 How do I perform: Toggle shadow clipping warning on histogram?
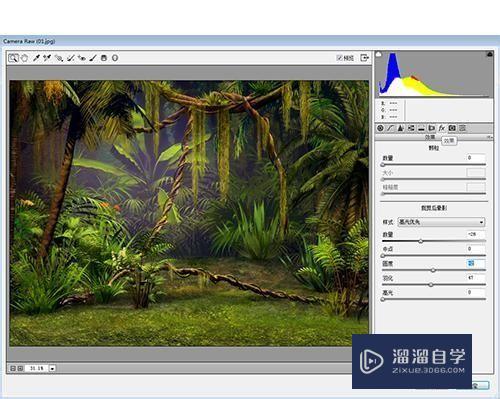(x=379, y=54)
